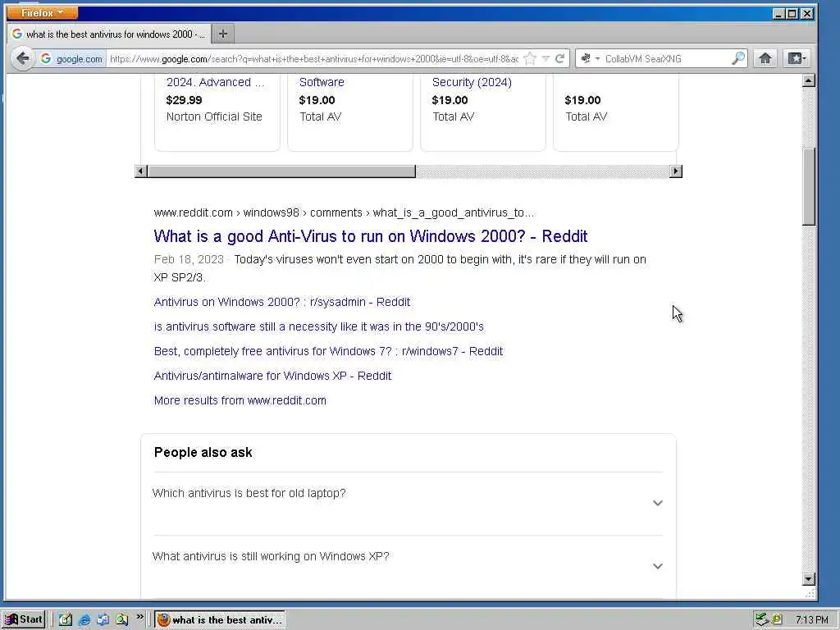Click the page scrollbar up arrow
Screen dimensions: 840x630
pyautogui.click(x=808, y=81)
